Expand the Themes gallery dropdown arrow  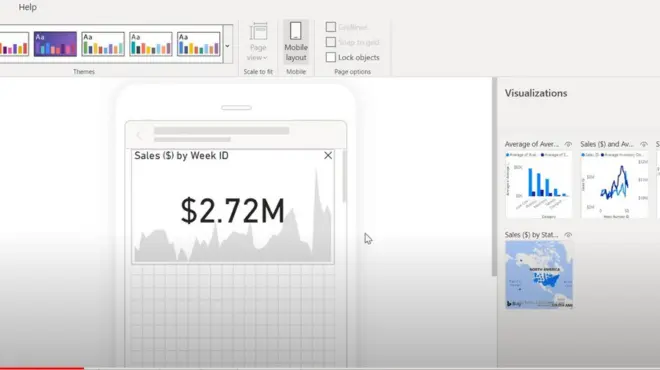(227, 46)
